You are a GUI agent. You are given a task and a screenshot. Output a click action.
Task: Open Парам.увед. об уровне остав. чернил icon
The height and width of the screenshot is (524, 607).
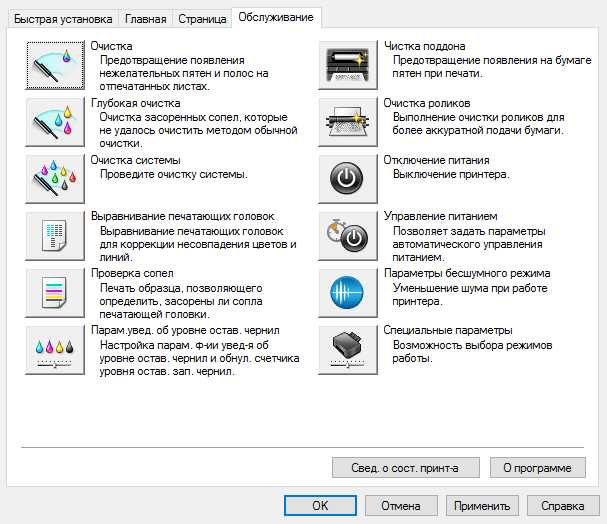click(x=55, y=349)
